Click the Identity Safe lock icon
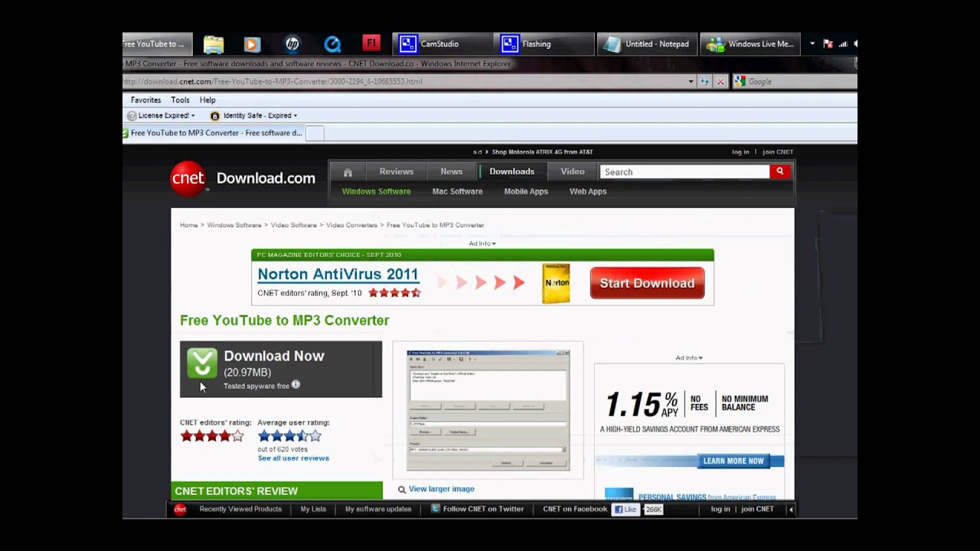The width and height of the screenshot is (980, 551). [x=215, y=116]
